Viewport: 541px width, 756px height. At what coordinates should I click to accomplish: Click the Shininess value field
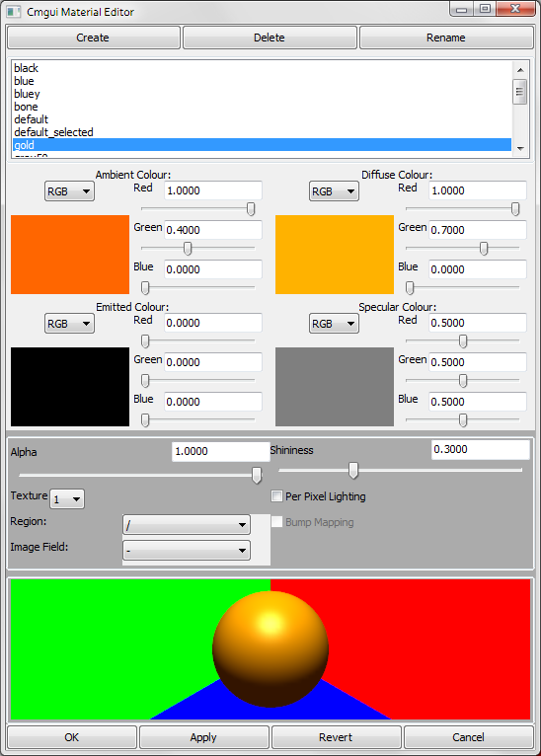(x=480, y=449)
